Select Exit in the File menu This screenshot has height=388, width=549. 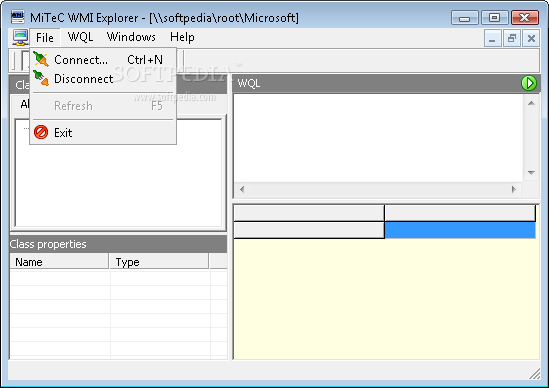point(103,132)
